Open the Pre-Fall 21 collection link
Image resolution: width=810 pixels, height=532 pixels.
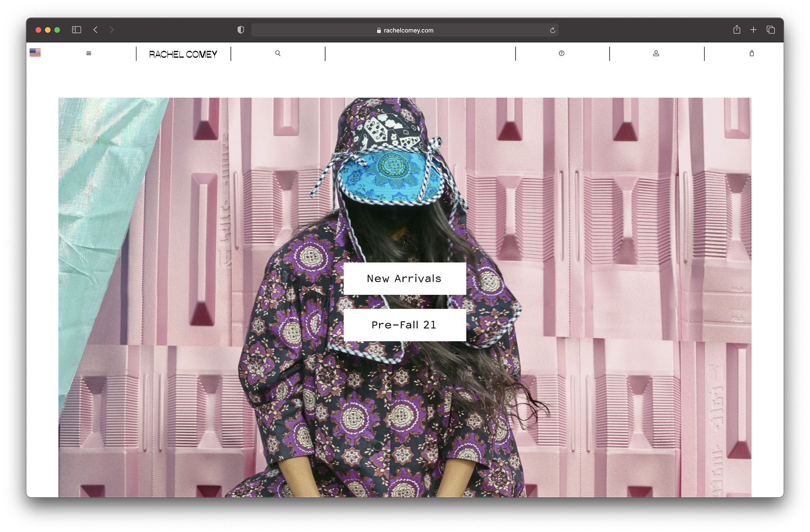(404, 324)
